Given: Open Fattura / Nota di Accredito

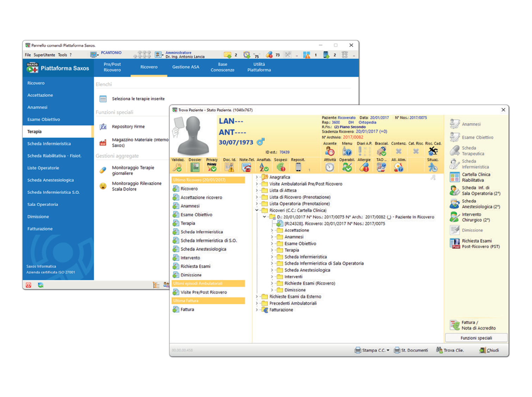Looking at the screenshot, I should click(473, 325).
